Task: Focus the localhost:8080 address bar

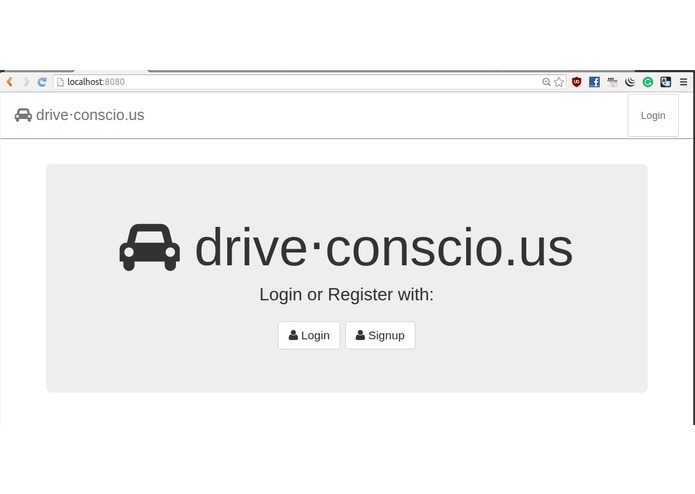Action: coord(309,82)
